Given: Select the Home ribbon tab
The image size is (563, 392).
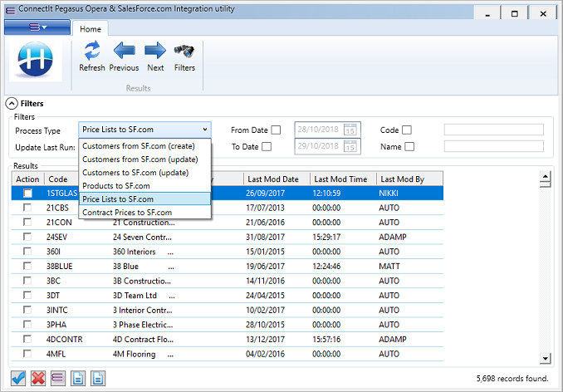Looking at the screenshot, I should click(x=91, y=28).
